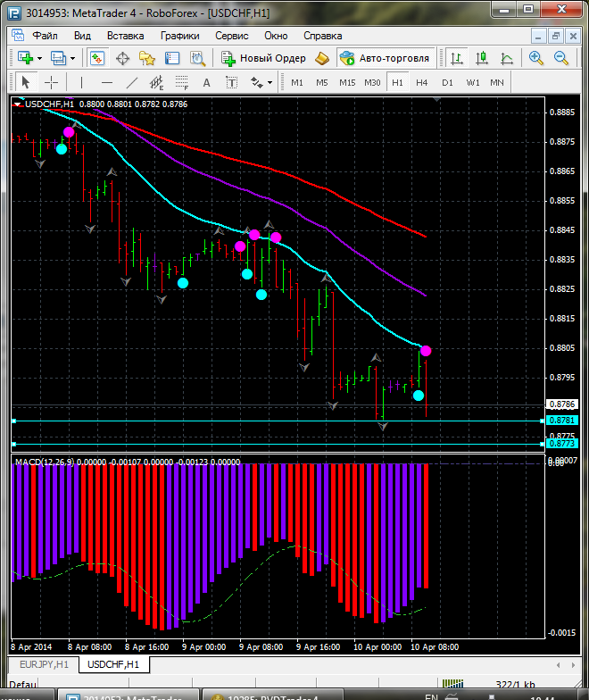
Task: Switch timeframe to D1
Action: pos(447,82)
